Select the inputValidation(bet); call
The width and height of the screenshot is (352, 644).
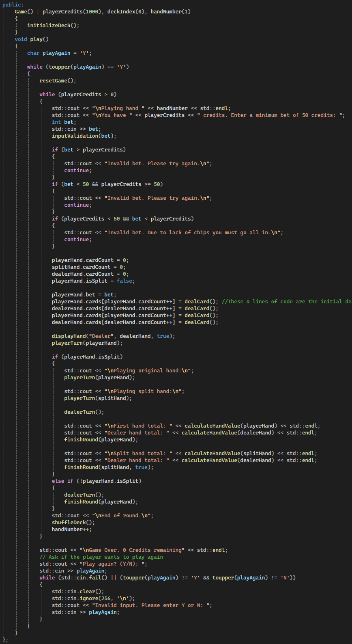click(84, 136)
